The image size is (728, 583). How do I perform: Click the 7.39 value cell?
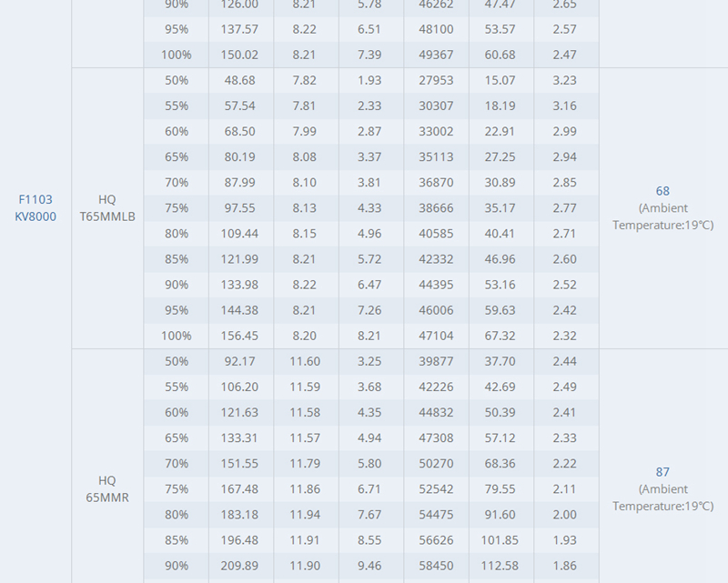pos(369,55)
